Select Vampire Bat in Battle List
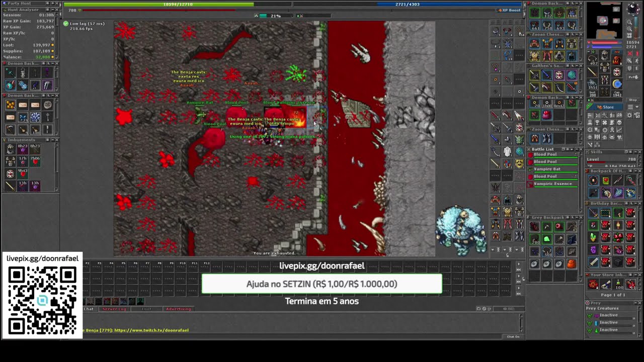Image resolution: width=644 pixels, height=362 pixels. [x=553, y=169]
